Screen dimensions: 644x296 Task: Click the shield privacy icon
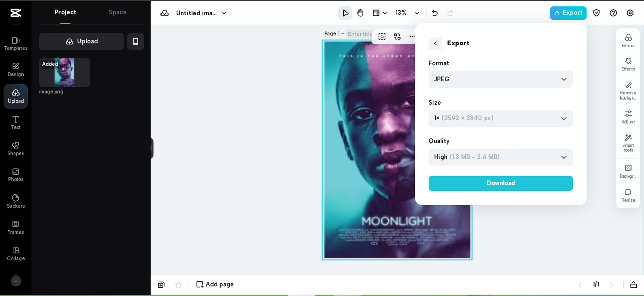point(596,13)
